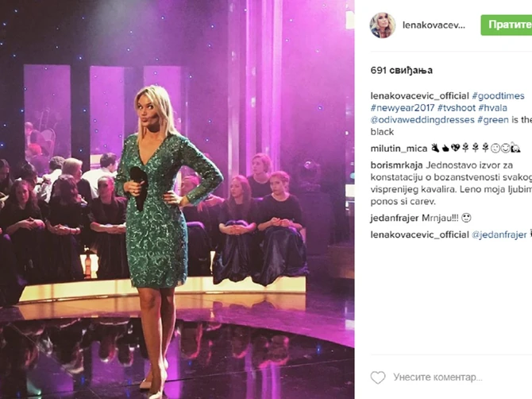The image size is (532, 399).
Task: Open the #newyear2017 hashtag
Action: [403, 108]
